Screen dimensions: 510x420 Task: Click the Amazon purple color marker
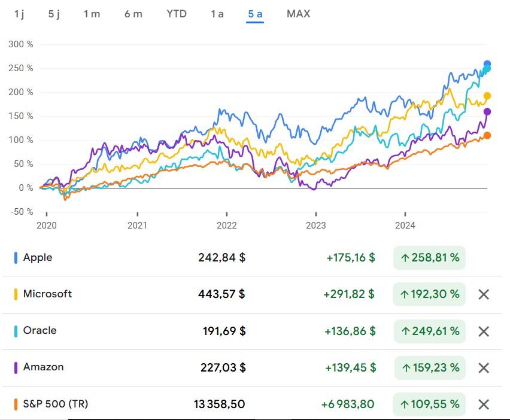(16, 368)
